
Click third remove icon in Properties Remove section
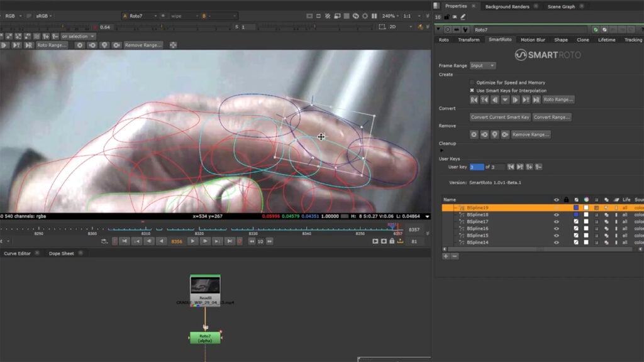(x=495, y=134)
